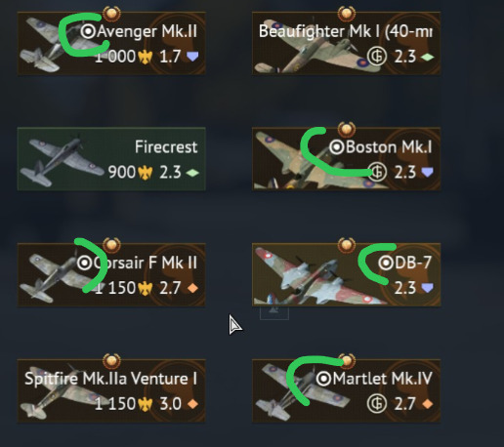The height and width of the screenshot is (447, 504).
Task: Open the Beaufighter Mk I (40-mm) card
Action: pyautogui.click(x=347, y=43)
